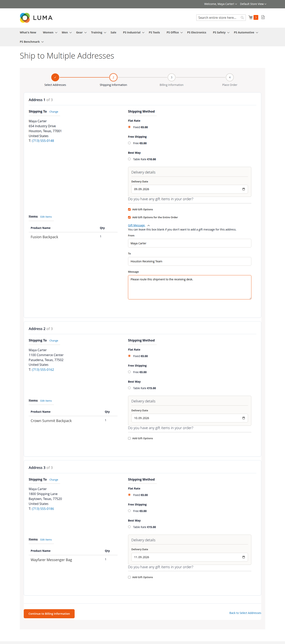Collapse the Gift Message section

point(139,225)
